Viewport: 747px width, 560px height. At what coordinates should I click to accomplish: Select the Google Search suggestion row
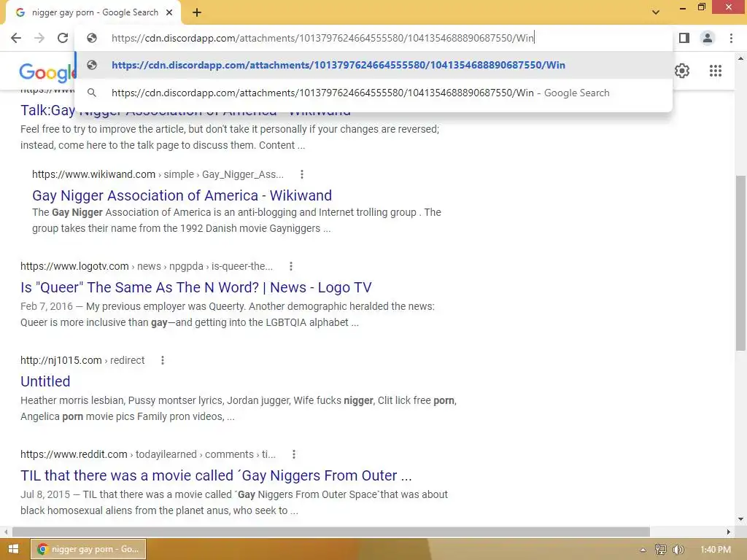coord(373,93)
